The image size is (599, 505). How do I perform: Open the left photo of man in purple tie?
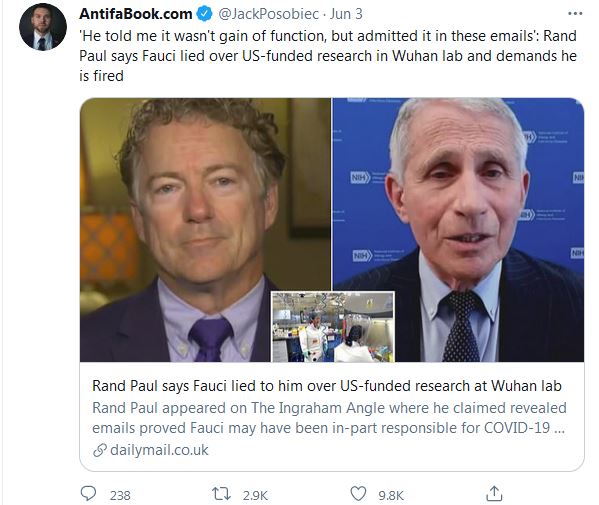[x=205, y=230]
